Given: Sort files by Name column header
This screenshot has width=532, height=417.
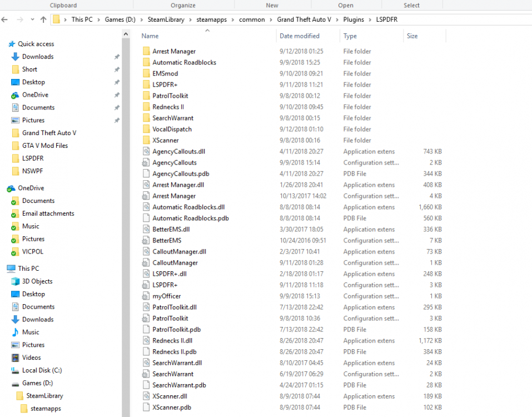Looking at the screenshot, I should [150, 36].
